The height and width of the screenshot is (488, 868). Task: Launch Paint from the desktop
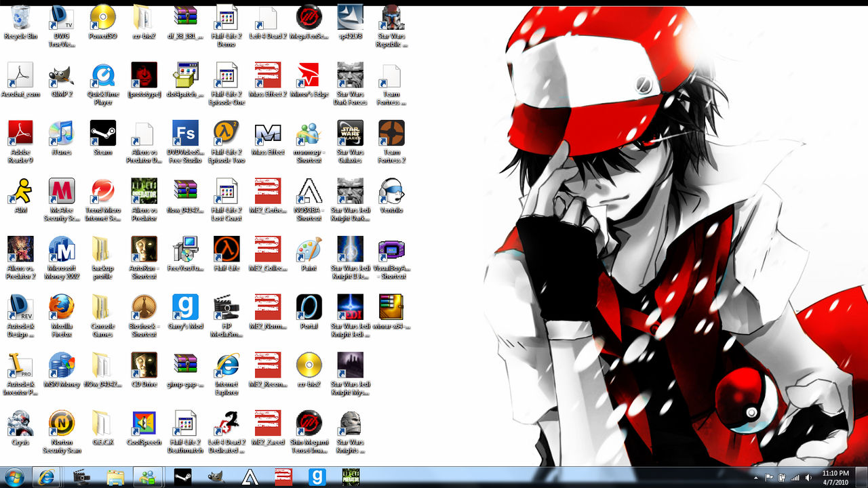[x=309, y=254]
